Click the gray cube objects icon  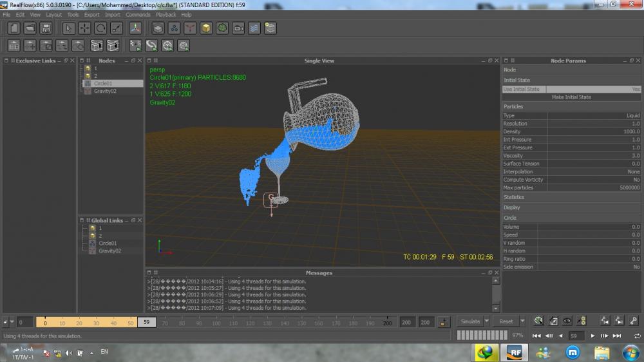[158, 28]
